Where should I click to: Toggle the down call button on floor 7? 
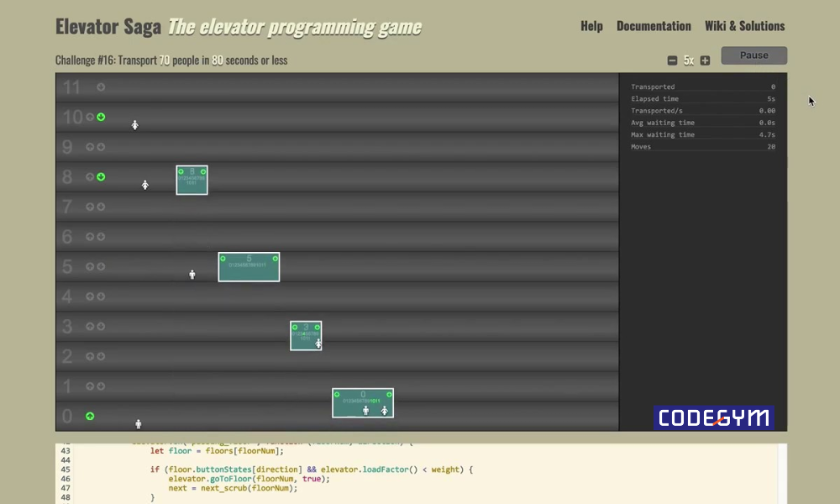[x=101, y=207]
